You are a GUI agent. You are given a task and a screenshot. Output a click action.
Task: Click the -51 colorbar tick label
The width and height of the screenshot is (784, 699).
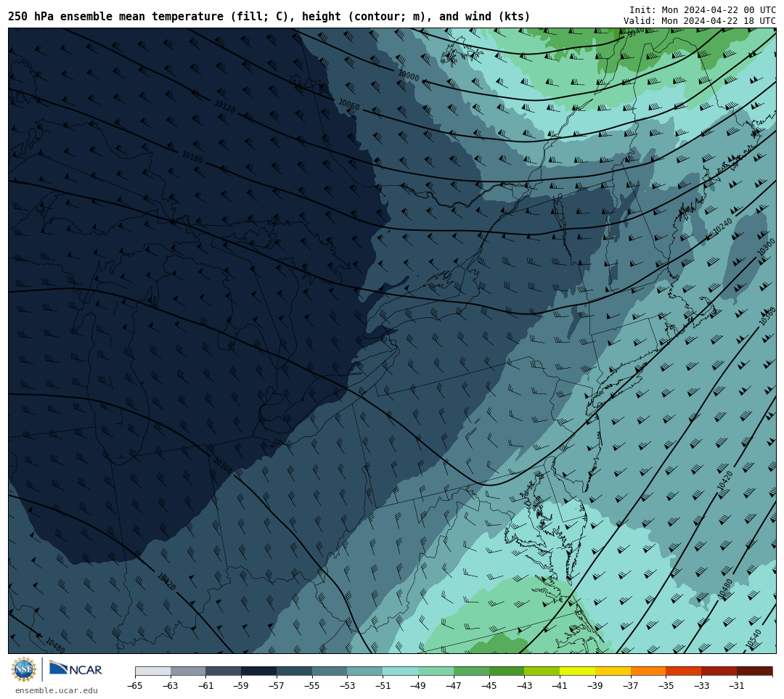coord(383,685)
